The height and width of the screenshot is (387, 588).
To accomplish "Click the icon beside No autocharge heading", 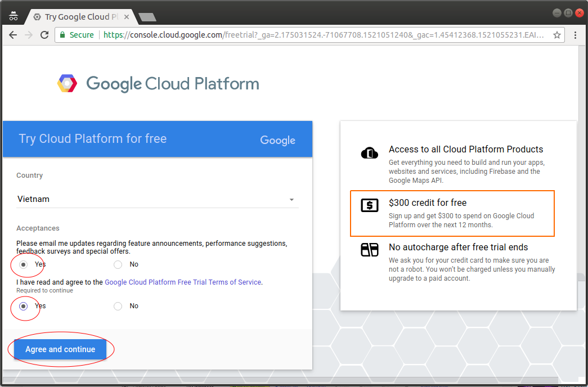I will [x=369, y=250].
